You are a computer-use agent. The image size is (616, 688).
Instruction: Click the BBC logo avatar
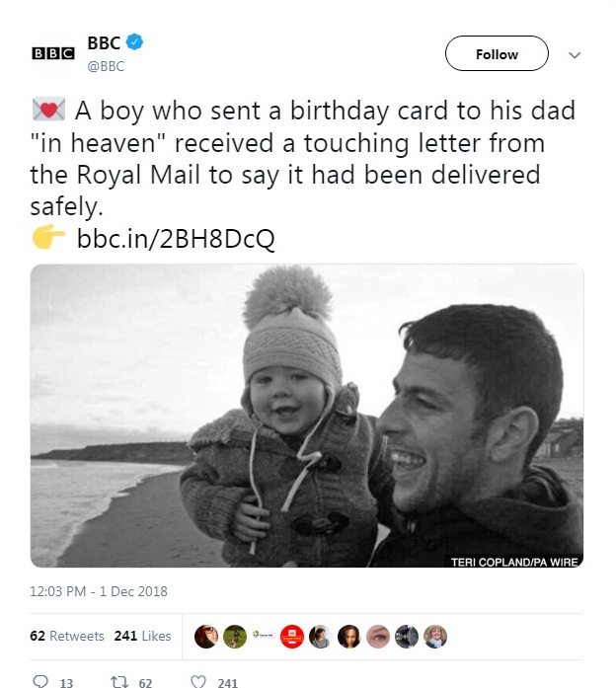coord(53,53)
